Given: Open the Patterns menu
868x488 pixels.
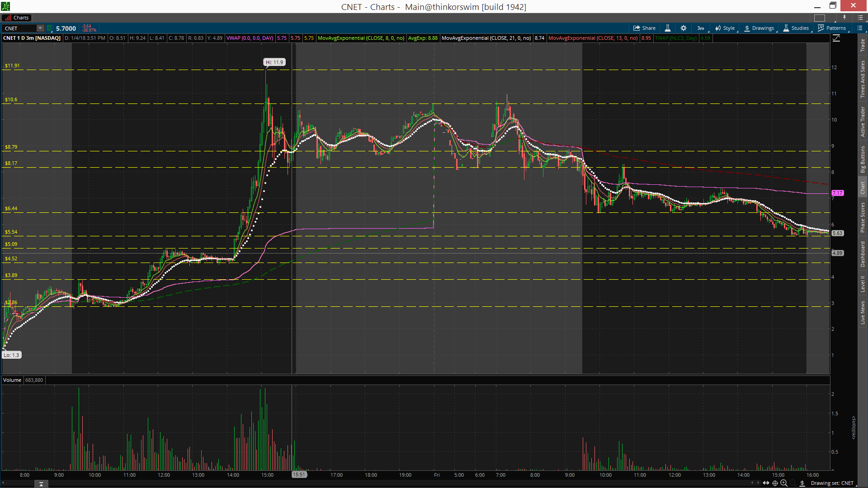Looking at the screenshot, I should 832,28.
